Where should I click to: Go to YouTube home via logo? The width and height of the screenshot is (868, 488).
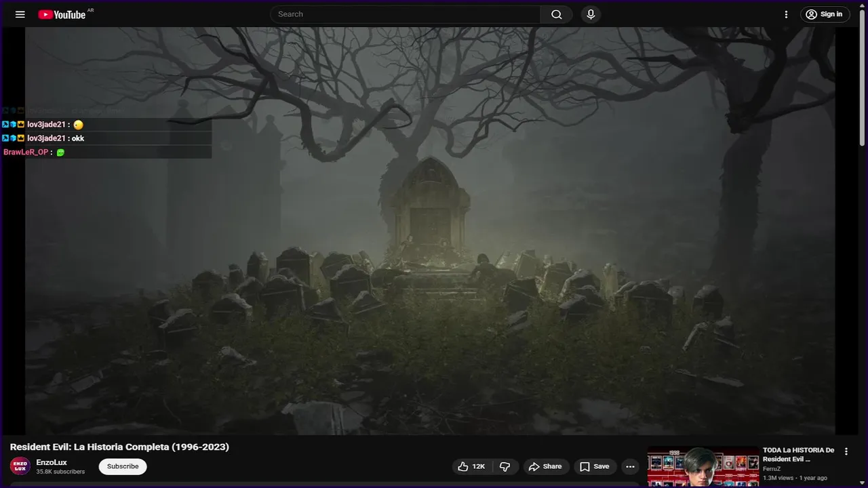(62, 14)
